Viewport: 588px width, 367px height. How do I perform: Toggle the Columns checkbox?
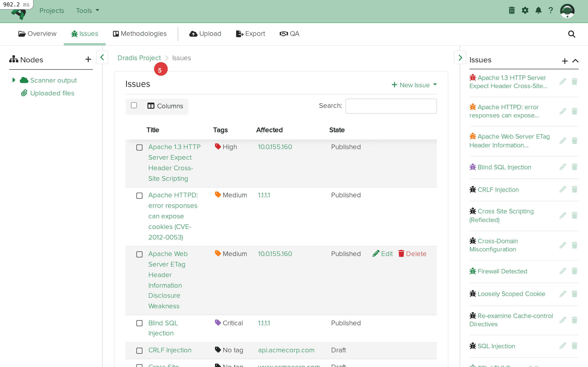click(x=134, y=105)
